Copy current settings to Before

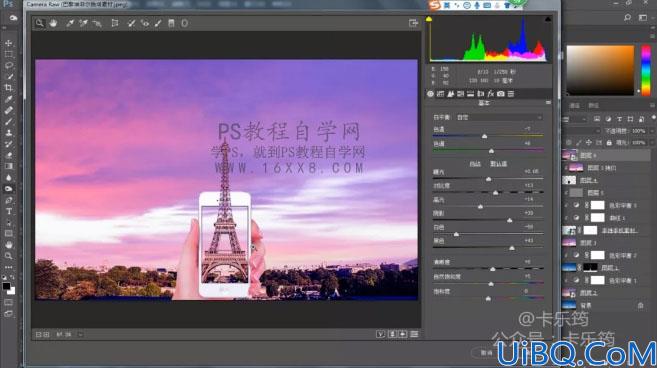403,334
